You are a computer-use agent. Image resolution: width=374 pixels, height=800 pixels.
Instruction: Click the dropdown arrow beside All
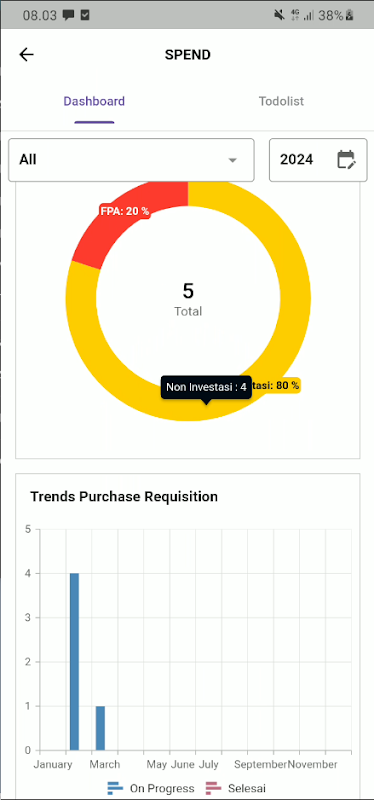233,160
